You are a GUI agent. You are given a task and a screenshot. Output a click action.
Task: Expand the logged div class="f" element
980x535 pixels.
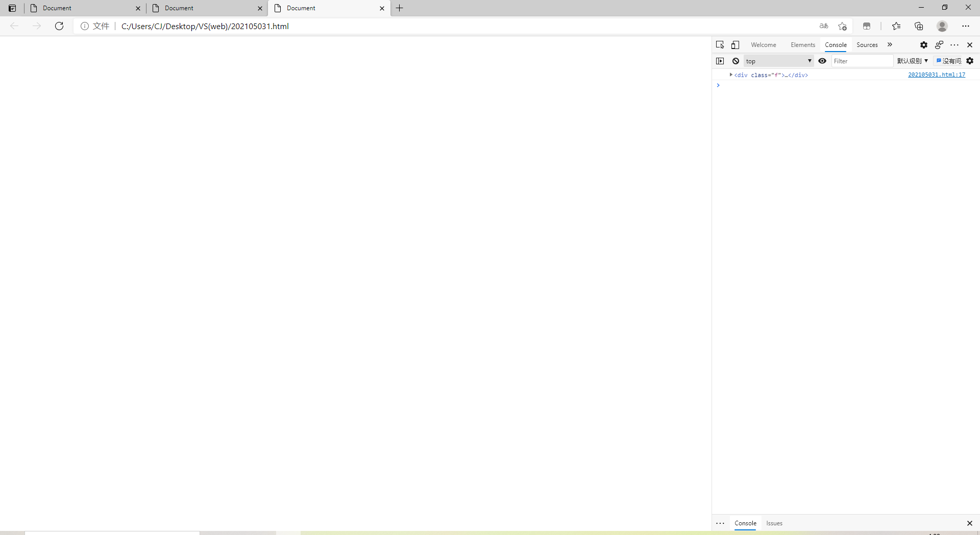tap(731, 75)
